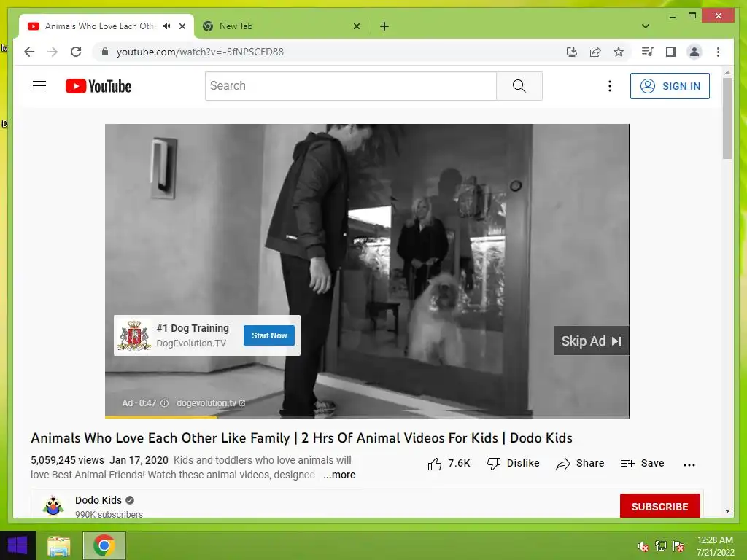Click the search magnifier button
The width and height of the screenshot is (747, 560).
pos(519,86)
